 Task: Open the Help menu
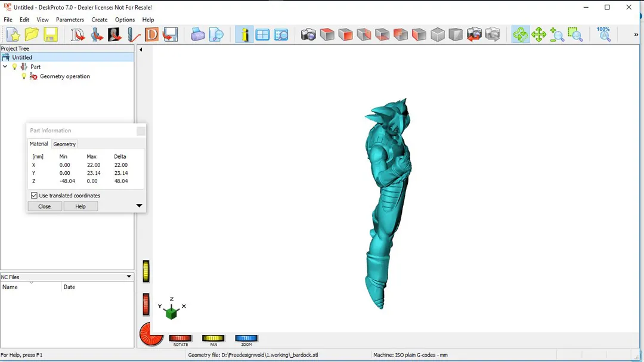[148, 20]
